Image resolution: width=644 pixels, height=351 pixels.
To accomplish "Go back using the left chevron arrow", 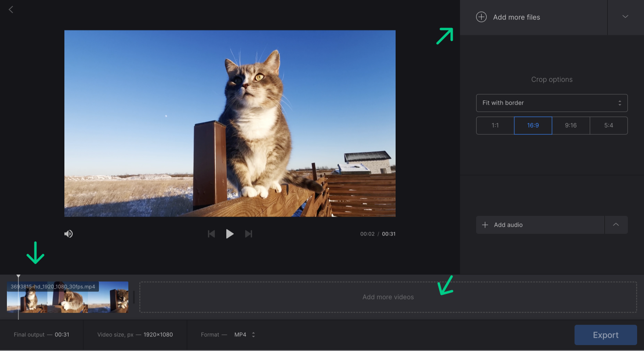I will tap(11, 9).
